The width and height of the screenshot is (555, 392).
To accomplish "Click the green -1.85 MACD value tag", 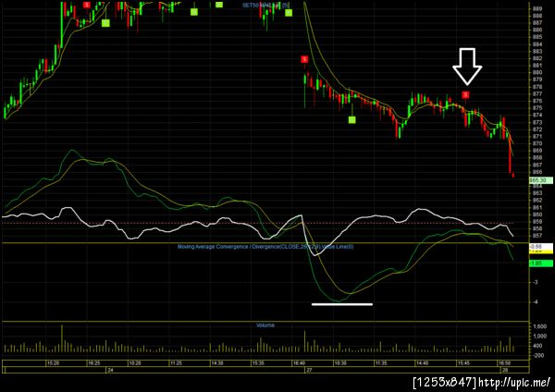I will click(x=540, y=263).
